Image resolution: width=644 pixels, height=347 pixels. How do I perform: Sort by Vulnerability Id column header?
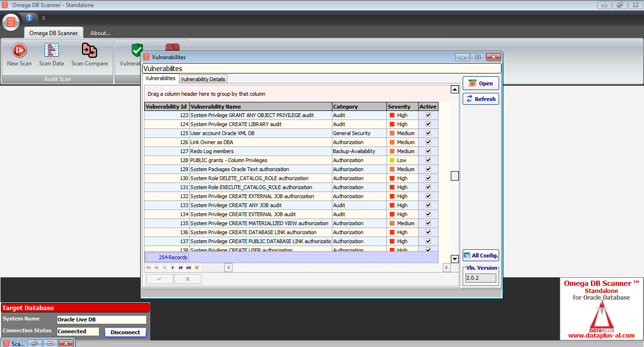pyautogui.click(x=167, y=107)
